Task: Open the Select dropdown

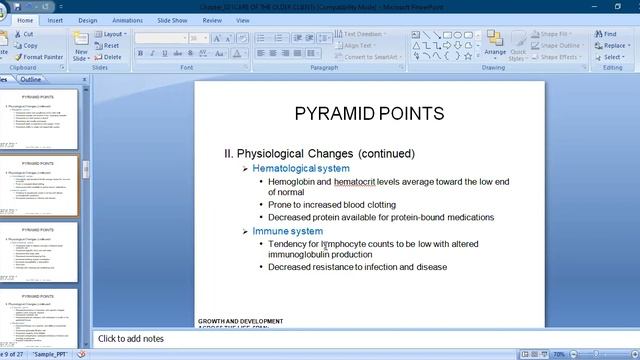Action: point(610,57)
